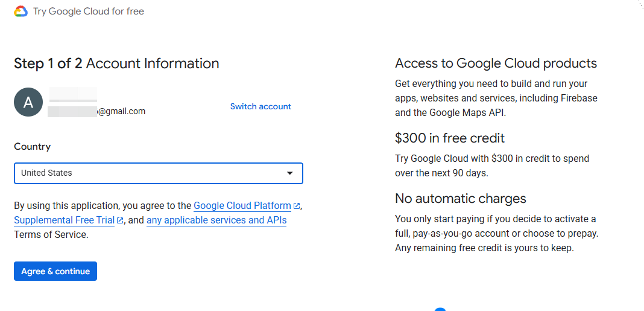644x311 pixels.
Task: Click the Step 1 of 2 Account Information heading
Action: 116,63
